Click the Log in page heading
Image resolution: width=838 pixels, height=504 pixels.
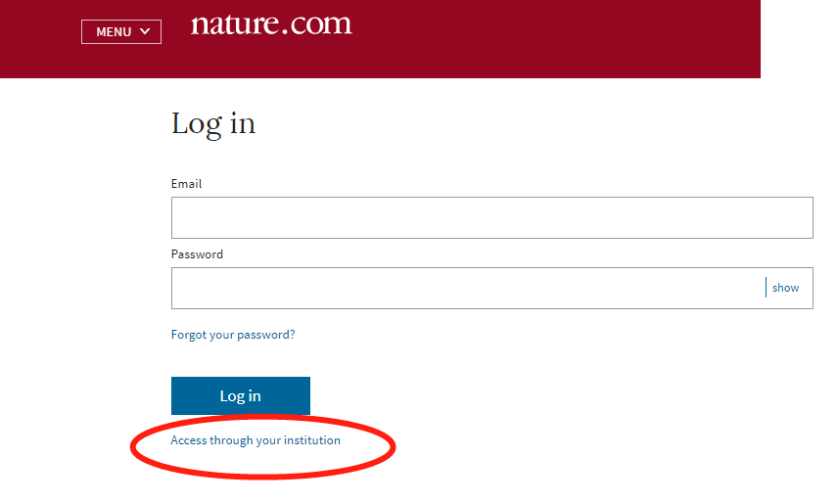[213, 123]
